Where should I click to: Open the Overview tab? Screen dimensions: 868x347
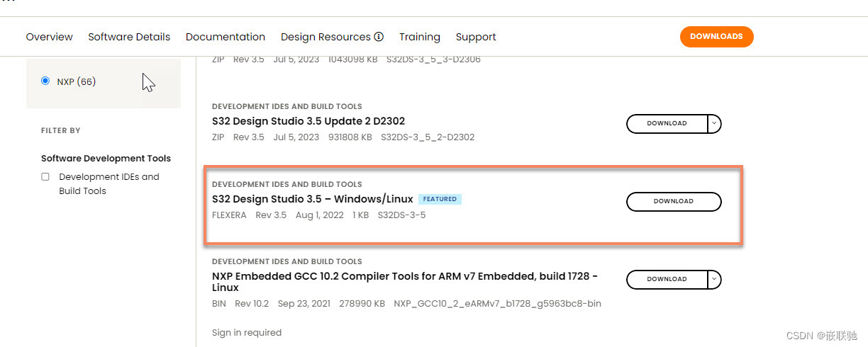click(x=49, y=37)
